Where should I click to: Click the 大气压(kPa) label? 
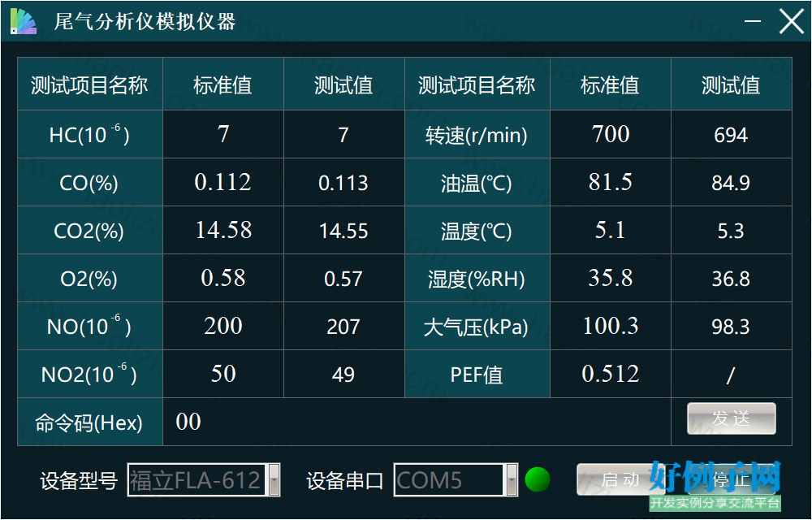477,326
